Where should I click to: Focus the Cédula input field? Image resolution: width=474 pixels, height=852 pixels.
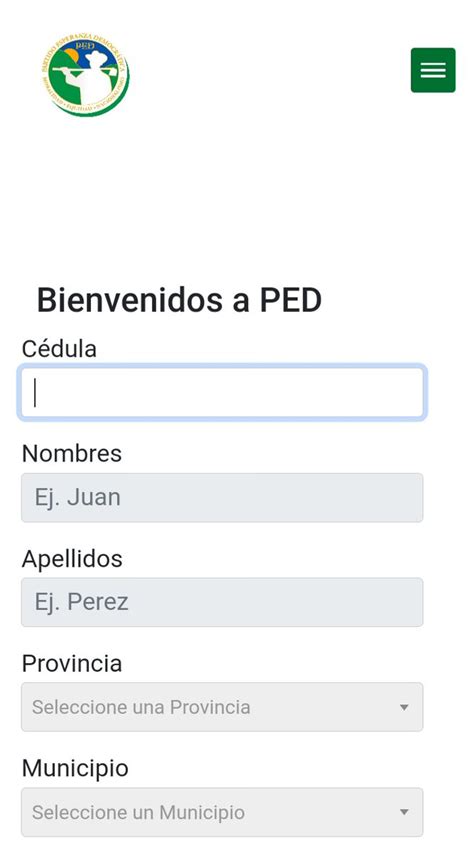point(222,393)
